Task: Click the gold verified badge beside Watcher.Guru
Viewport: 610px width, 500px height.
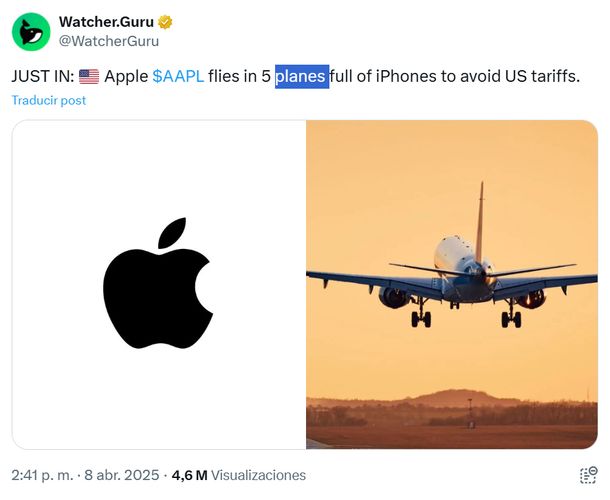Action: [x=165, y=22]
